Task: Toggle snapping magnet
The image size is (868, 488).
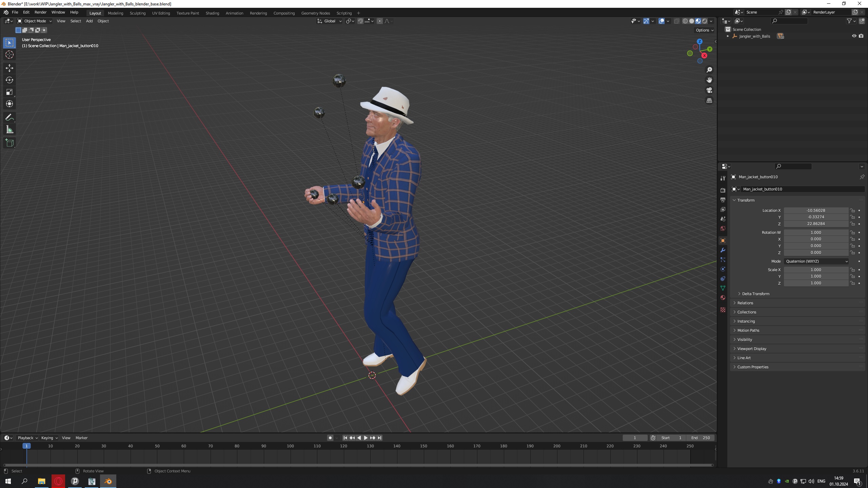Action: 360,21
